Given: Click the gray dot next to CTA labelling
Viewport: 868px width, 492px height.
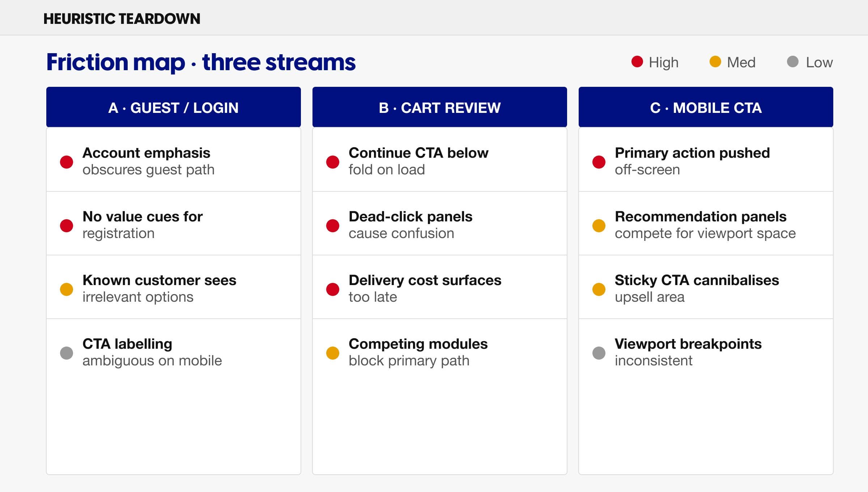Looking at the screenshot, I should [x=67, y=353].
